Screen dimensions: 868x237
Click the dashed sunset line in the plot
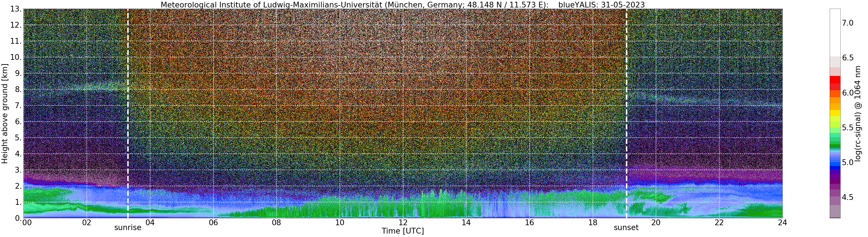click(626, 113)
